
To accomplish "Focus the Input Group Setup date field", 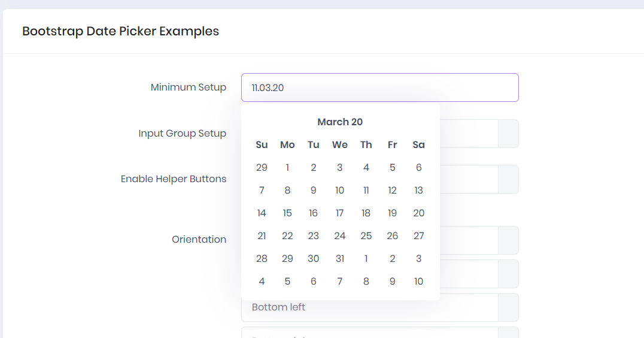I will (469, 134).
